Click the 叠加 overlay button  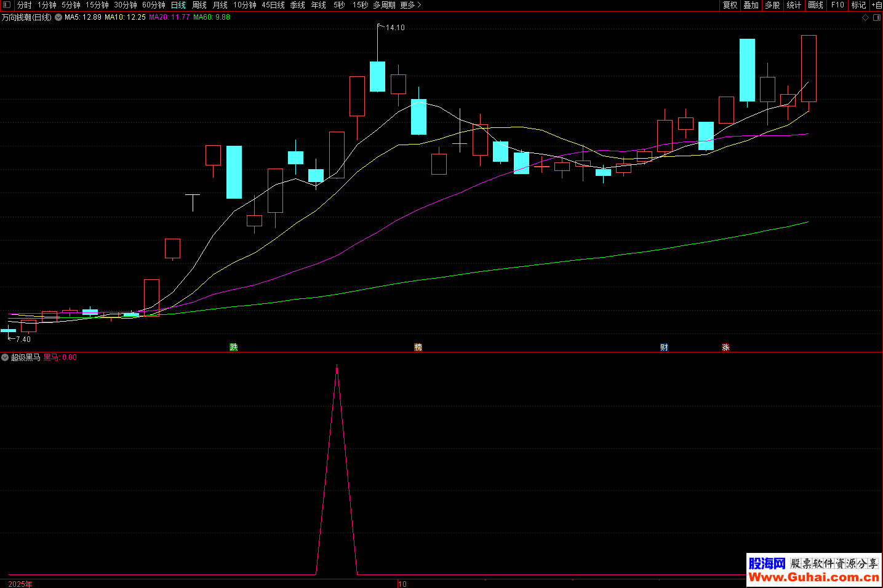751,5
